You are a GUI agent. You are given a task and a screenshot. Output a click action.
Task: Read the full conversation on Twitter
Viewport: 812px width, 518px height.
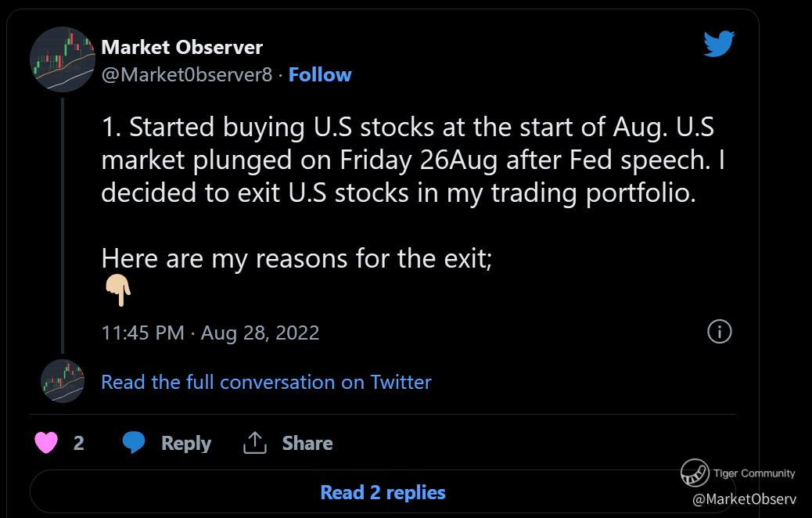click(x=266, y=382)
